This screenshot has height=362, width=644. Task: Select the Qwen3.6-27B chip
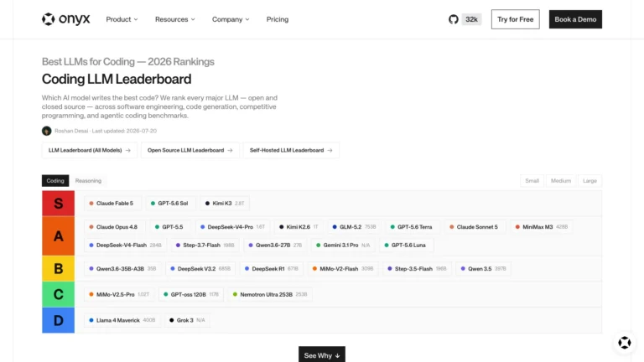coord(275,245)
